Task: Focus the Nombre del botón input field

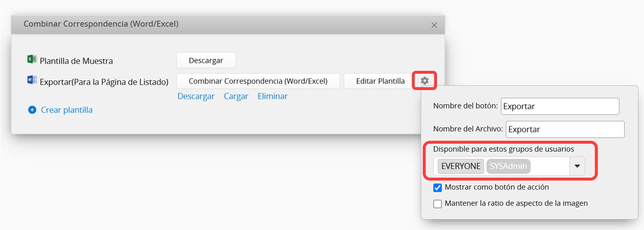Action: [x=560, y=106]
